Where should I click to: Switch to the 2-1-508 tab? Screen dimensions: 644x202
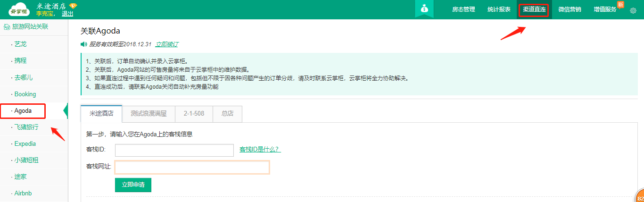pos(194,114)
